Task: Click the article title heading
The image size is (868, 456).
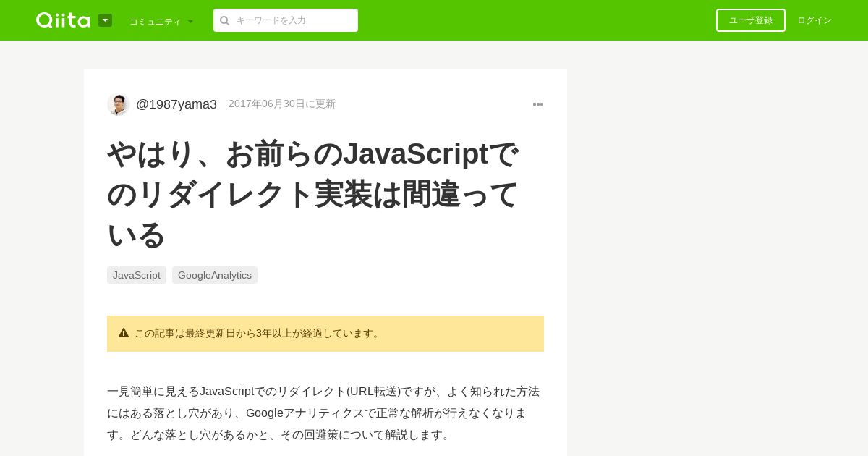Action: [313, 194]
